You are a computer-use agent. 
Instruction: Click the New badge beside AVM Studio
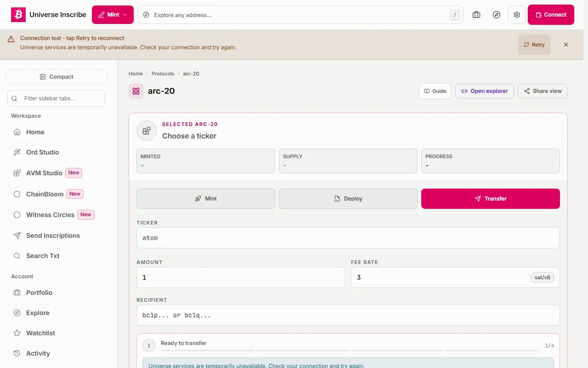click(x=74, y=173)
